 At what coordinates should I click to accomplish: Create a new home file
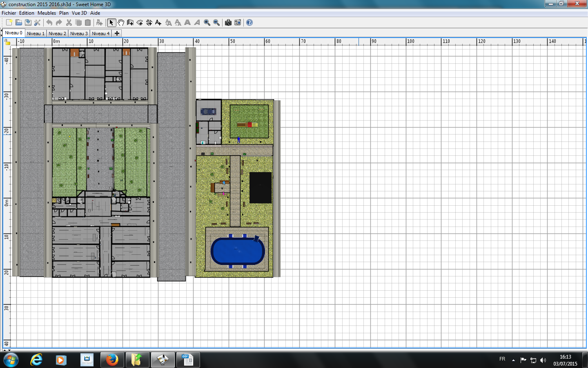point(9,22)
